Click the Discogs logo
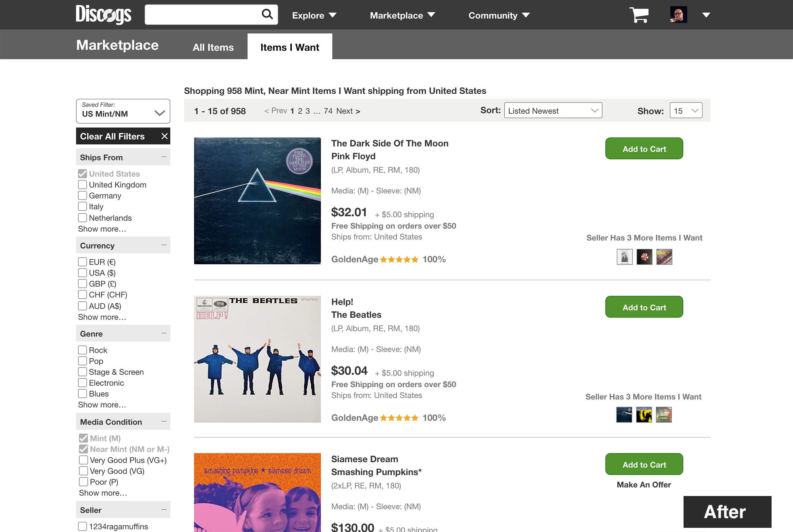793x532 pixels. coord(103,15)
